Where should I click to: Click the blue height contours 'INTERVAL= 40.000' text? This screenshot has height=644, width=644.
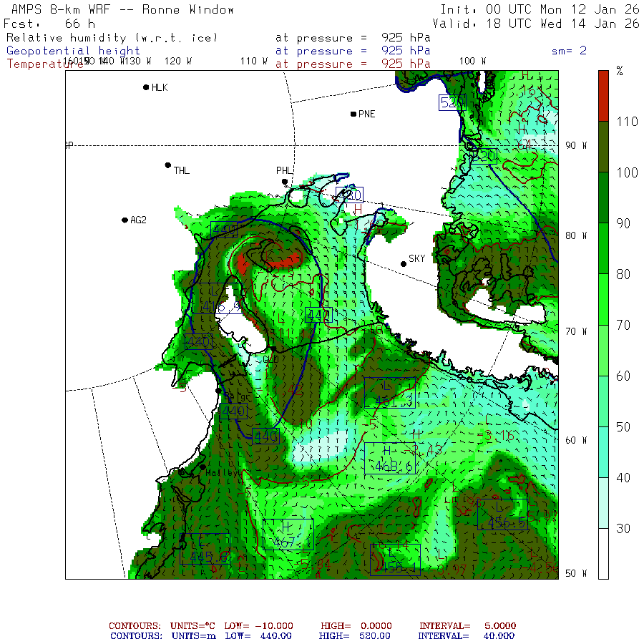(x=466, y=636)
